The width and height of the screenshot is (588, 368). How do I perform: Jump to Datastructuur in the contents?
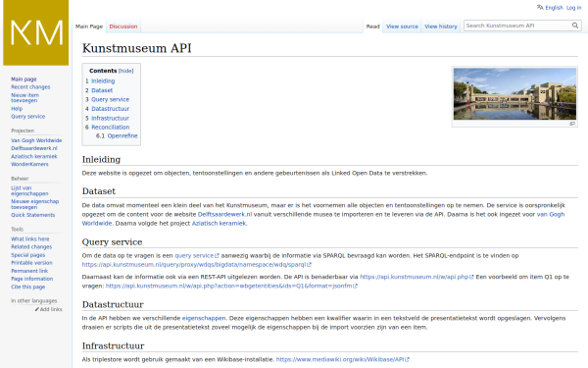point(110,109)
